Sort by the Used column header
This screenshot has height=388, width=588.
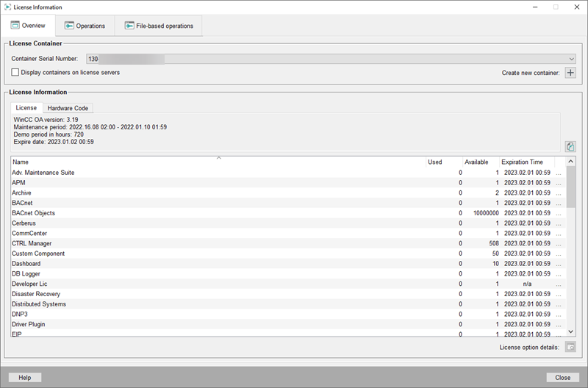(445, 162)
